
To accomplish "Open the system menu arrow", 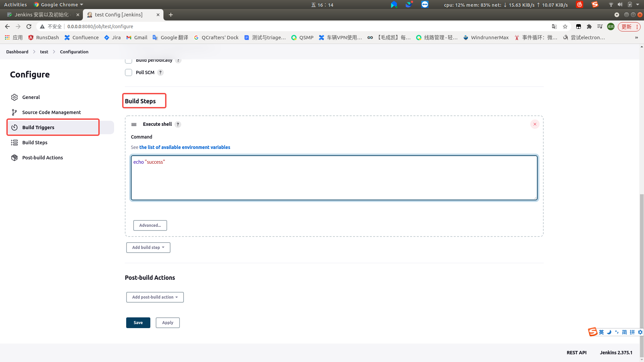I will click(x=638, y=5).
